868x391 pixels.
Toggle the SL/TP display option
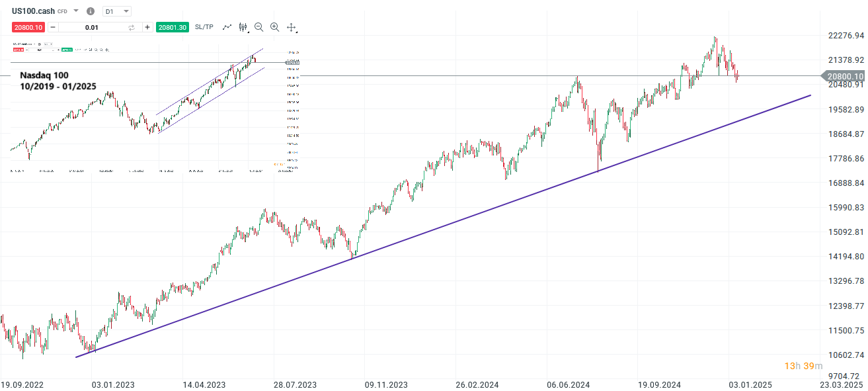[204, 27]
